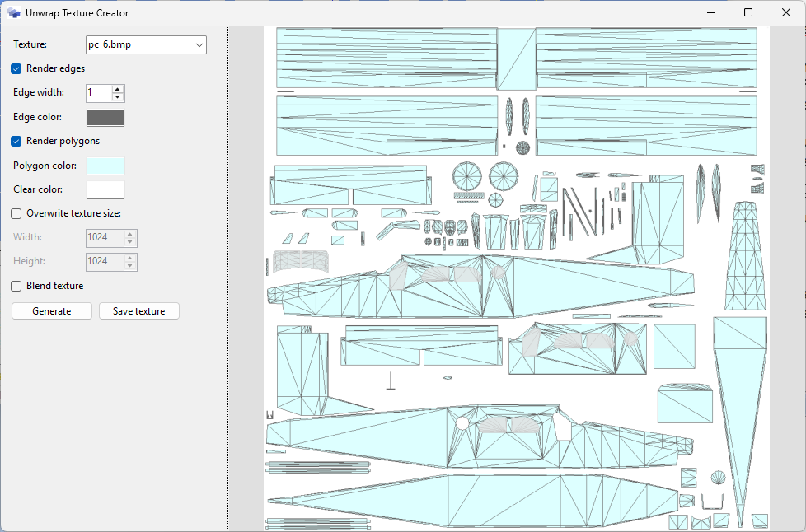The image size is (806, 532).
Task: Turn on the Blend texture checkbox
Action: point(16,286)
